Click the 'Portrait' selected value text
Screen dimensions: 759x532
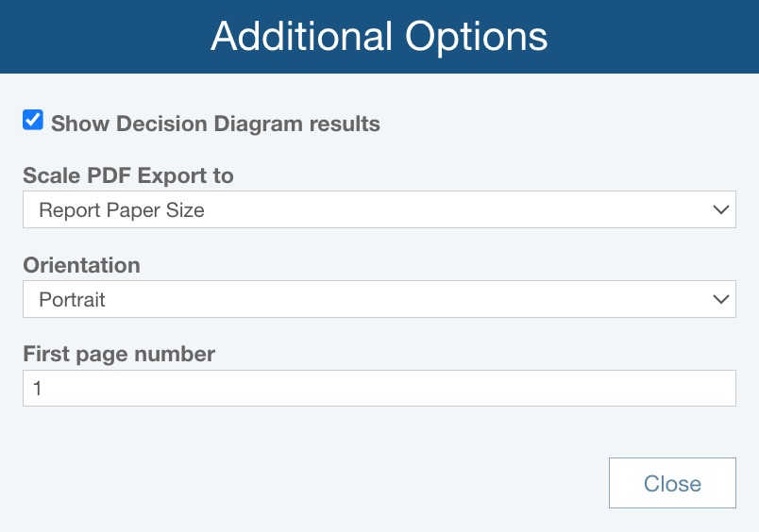[72, 300]
